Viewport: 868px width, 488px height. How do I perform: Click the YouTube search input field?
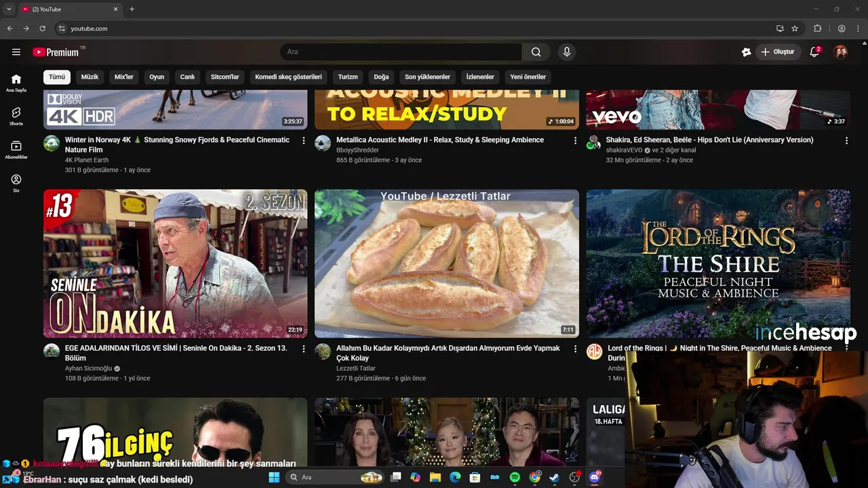[x=401, y=52]
